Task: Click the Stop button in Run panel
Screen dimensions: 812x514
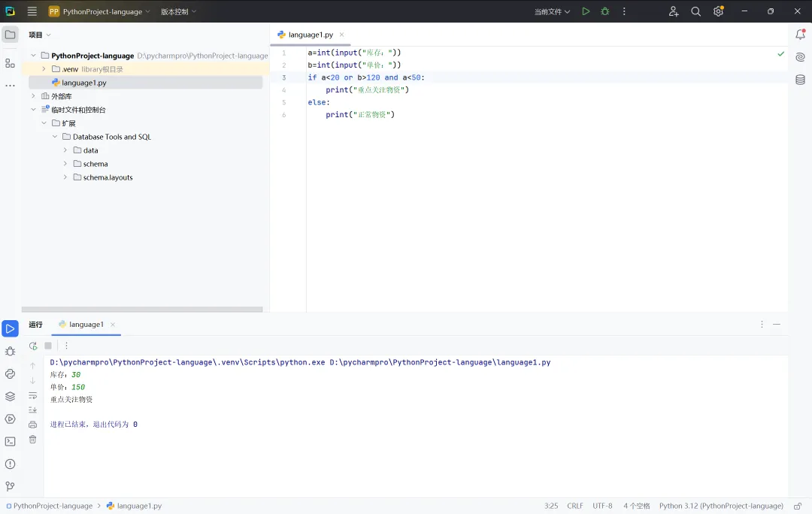Action: [x=48, y=346]
